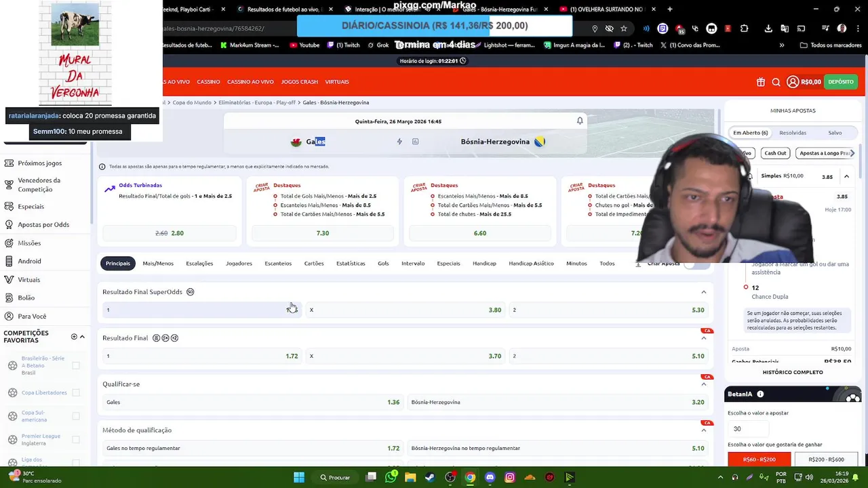
Task: Click the lightning icon between teams
Action: click(x=399, y=142)
